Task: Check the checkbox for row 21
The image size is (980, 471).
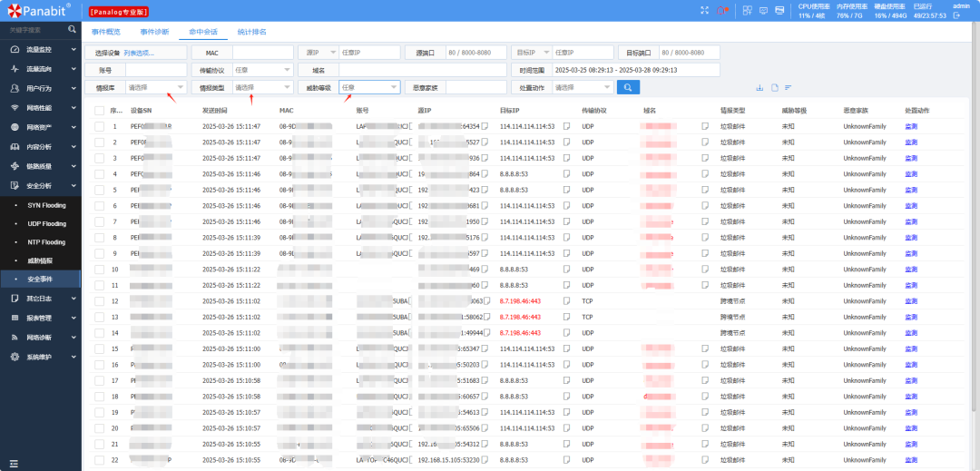Action: [x=100, y=444]
